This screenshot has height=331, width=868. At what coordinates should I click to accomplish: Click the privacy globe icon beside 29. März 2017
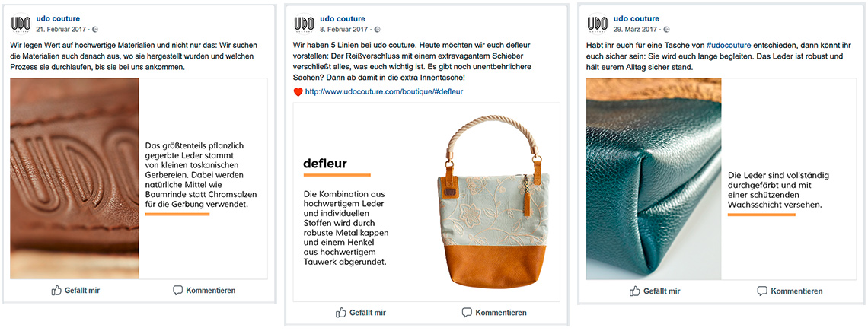coord(666,30)
